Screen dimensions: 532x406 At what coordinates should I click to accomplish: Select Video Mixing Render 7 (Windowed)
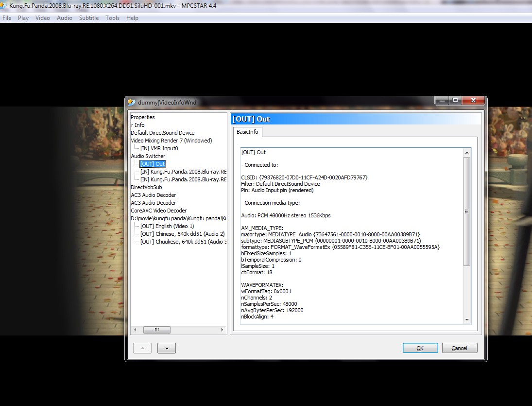(x=172, y=141)
